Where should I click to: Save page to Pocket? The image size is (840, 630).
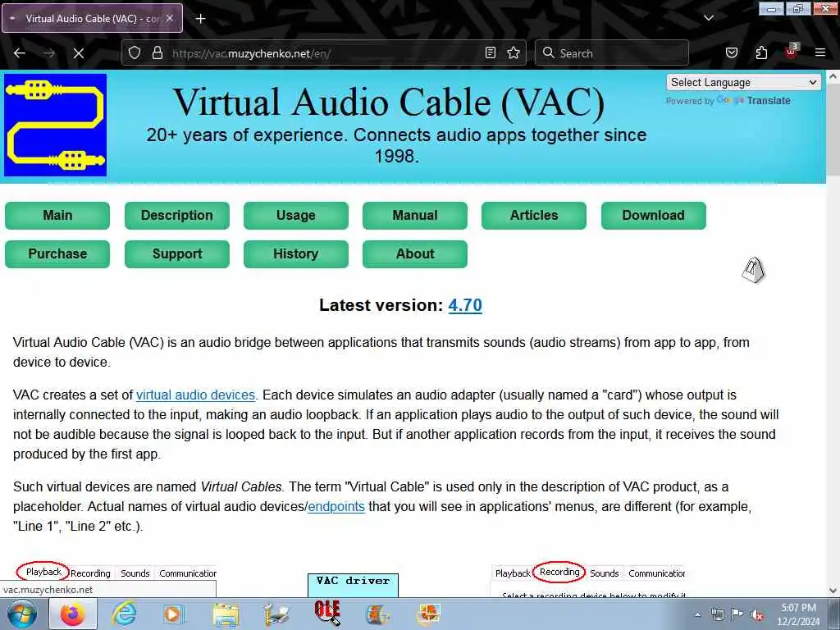pos(731,53)
